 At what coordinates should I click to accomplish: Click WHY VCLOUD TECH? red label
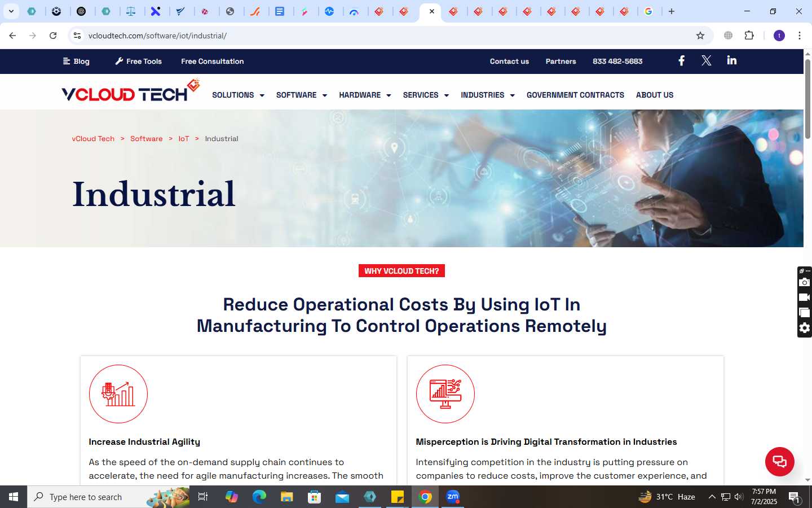point(401,271)
